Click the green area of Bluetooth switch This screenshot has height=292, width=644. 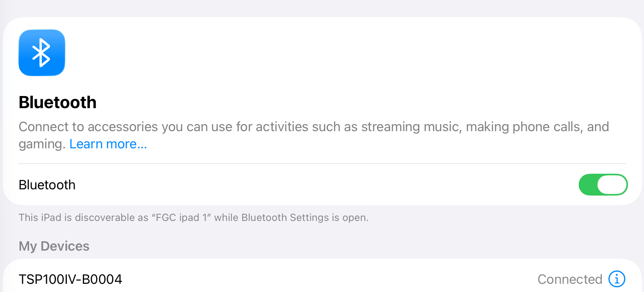[x=588, y=185]
